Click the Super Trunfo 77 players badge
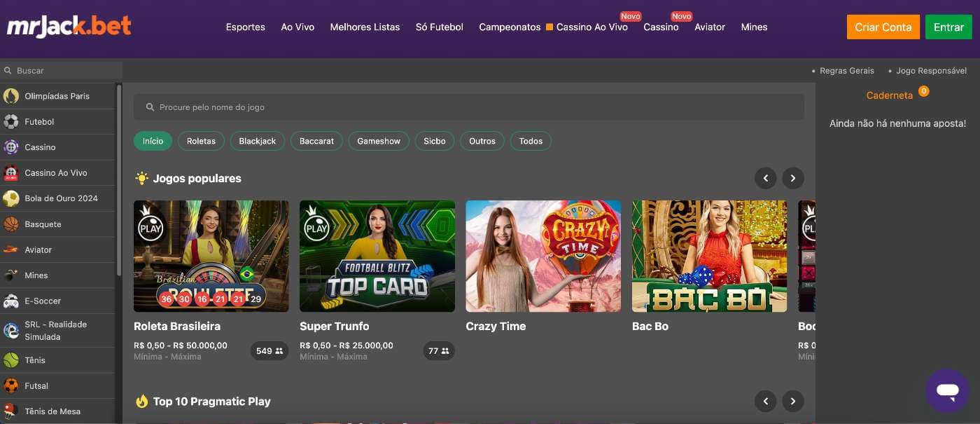 point(439,351)
